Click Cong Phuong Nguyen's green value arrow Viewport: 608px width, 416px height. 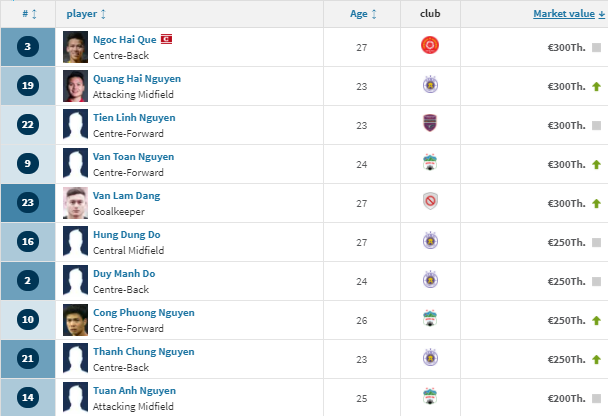pos(596,320)
